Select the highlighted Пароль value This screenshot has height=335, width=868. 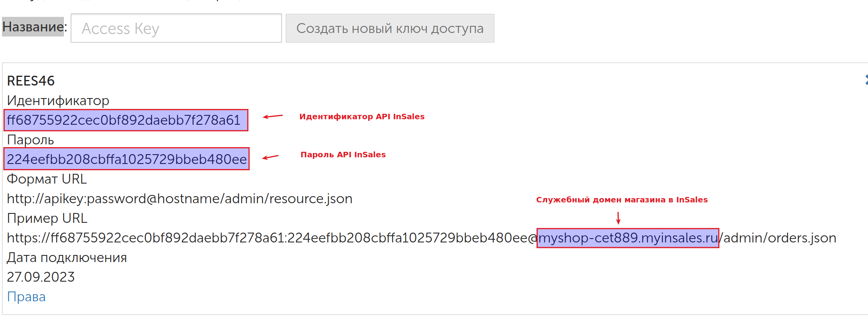click(x=126, y=159)
